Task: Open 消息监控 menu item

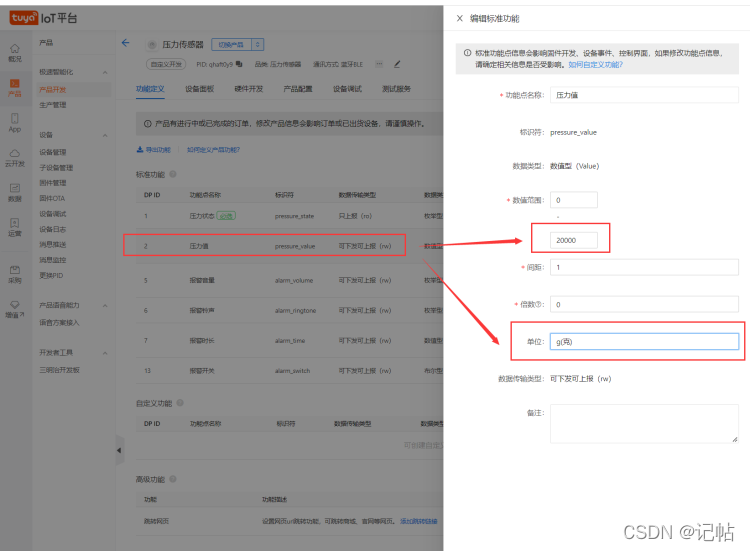Action: click(x=53, y=260)
